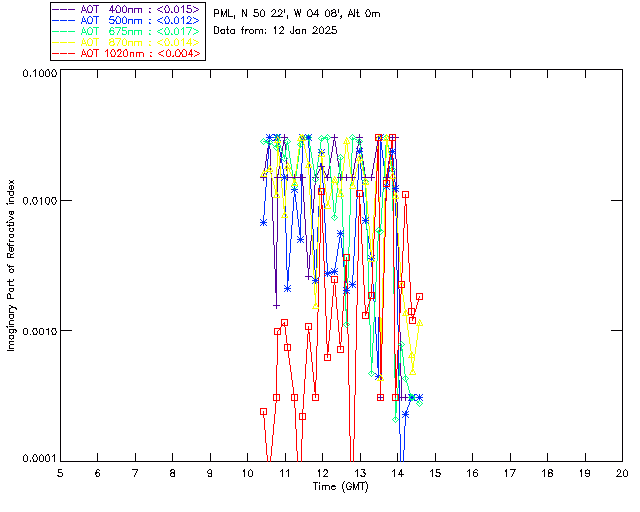Click the y-axis label 0.0001
Screen dimensions: 640x512
click(x=39, y=458)
